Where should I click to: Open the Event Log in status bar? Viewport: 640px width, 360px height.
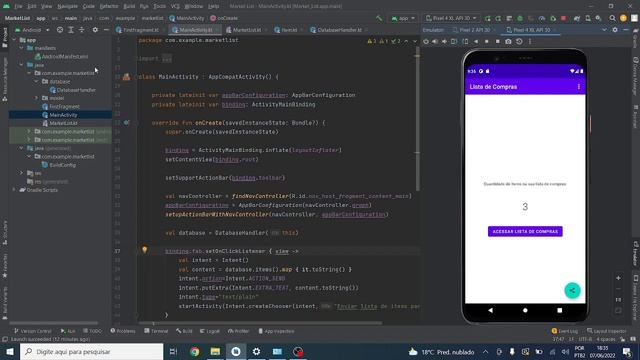tap(564, 331)
